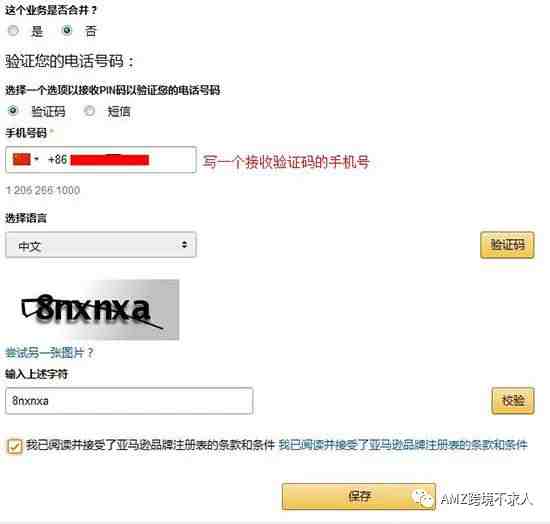550x524 pixels.
Task: Select the 是 radio option
Action: coord(13,31)
